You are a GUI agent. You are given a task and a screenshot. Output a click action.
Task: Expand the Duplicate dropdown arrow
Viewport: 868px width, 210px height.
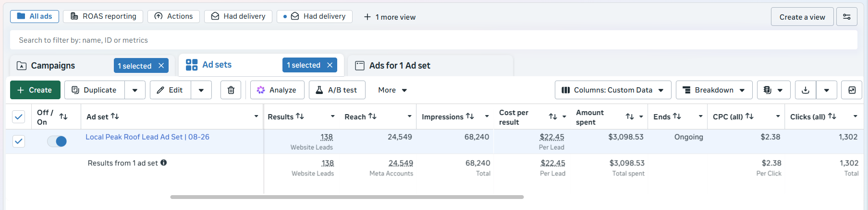tap(135, 90)
